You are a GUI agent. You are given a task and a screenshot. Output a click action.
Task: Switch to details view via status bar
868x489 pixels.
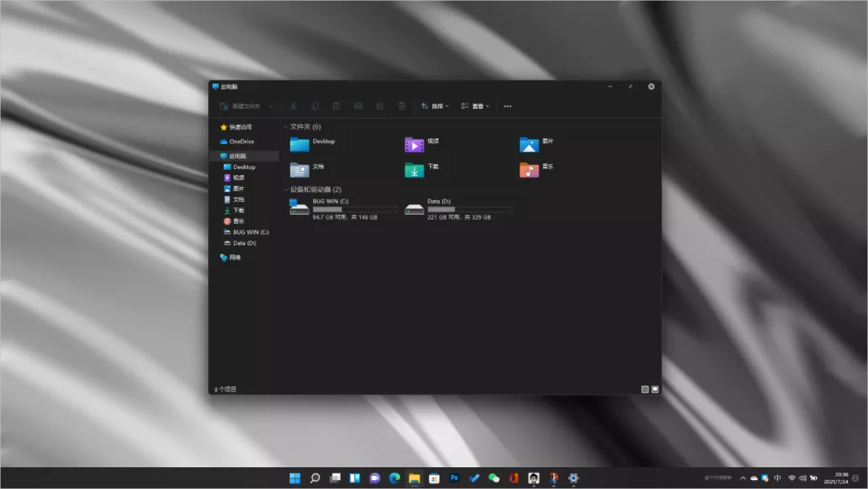[x=644, y=388]
